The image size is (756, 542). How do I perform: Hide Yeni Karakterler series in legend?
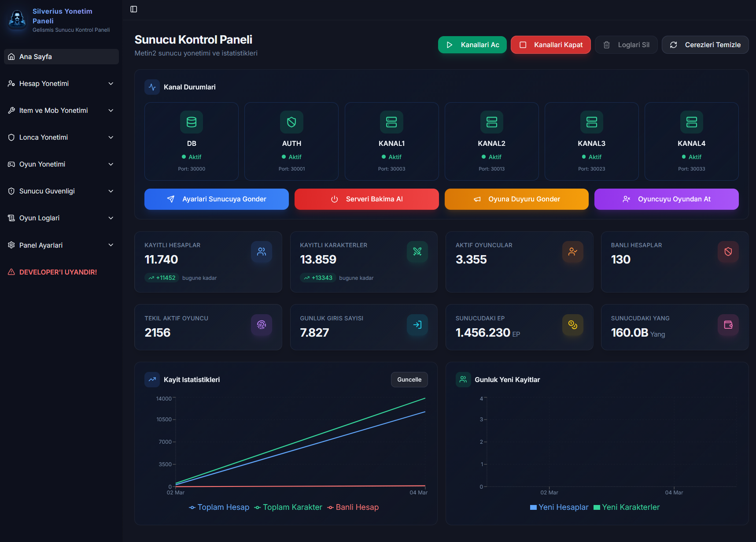627,507
